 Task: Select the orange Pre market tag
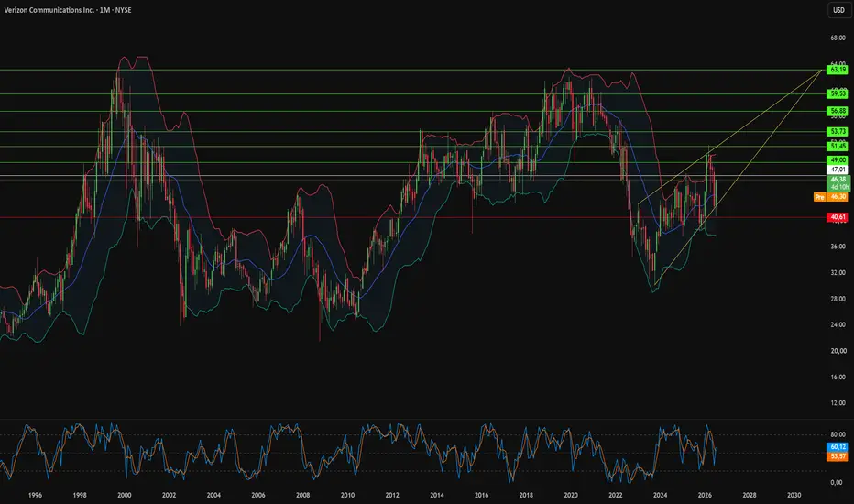820,197
